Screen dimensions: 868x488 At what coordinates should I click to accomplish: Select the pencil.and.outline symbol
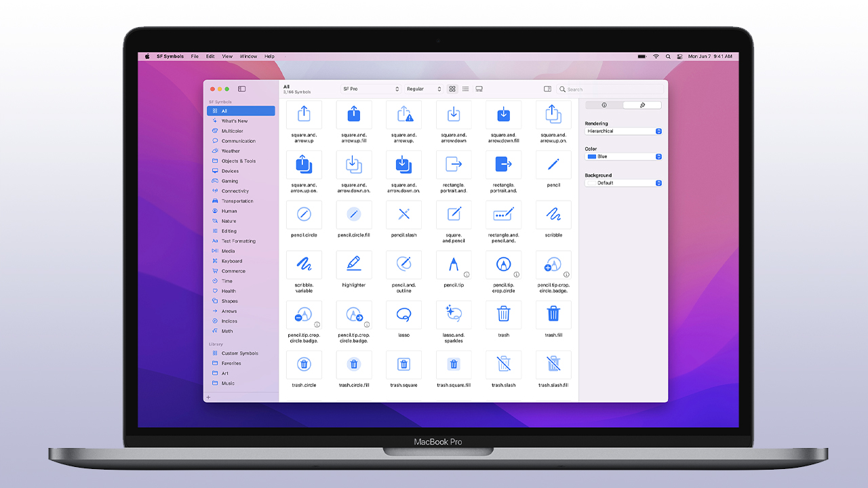click(x=403, y=265)
